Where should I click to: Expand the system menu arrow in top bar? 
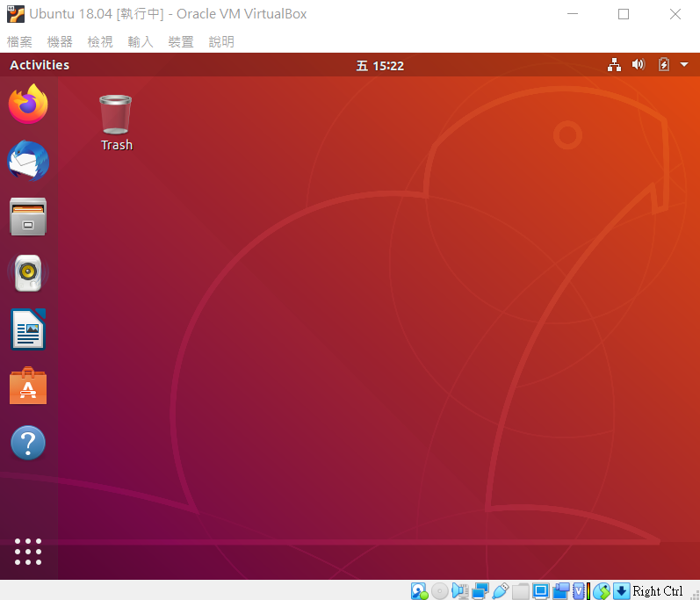[684, 65]
